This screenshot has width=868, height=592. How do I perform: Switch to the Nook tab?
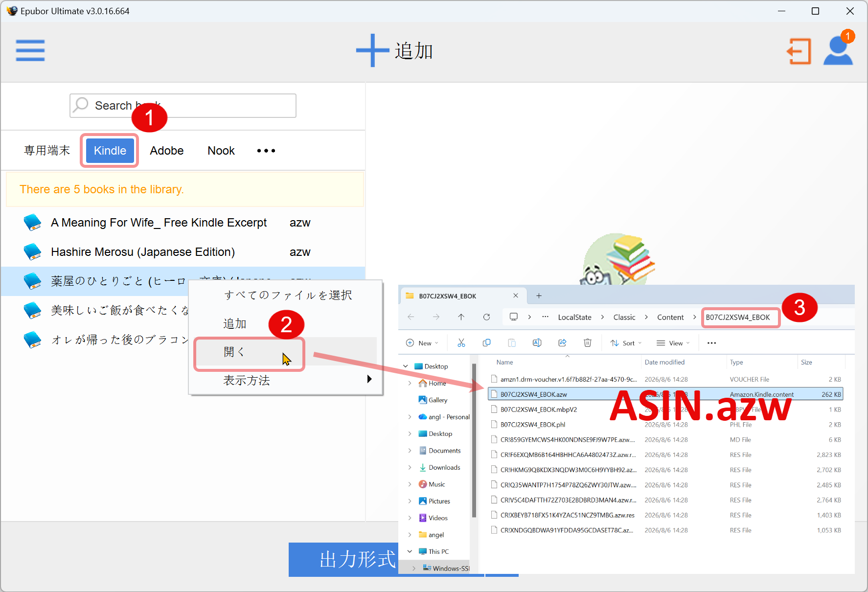coord(221,151)
